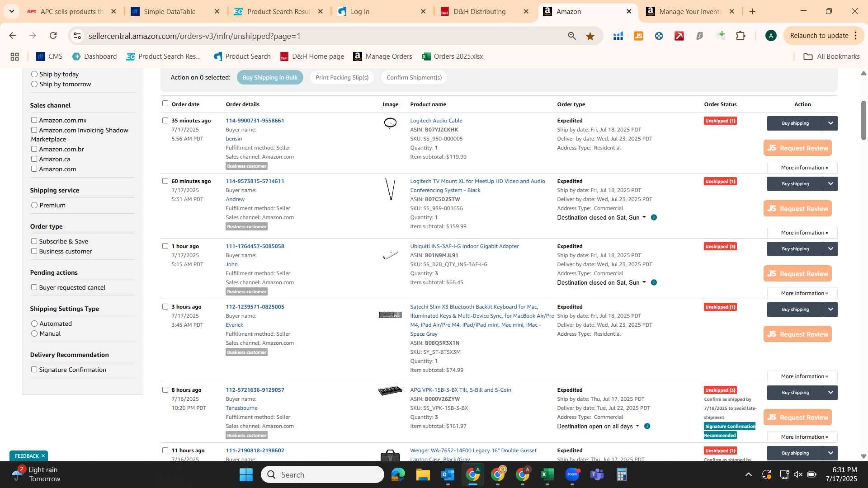Select Premium shipping service radio
The width and height of the screenshot is (868, 488).
34,205
